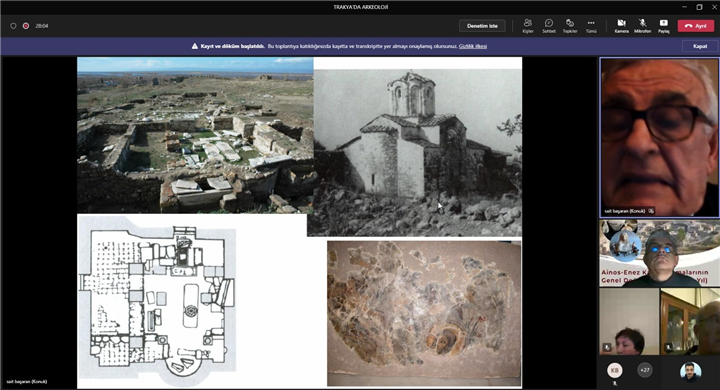Image resolution: width=720 pixels, height=390 pixels.
Task: Select sait başaran's video tile
Action: [659, 137]
